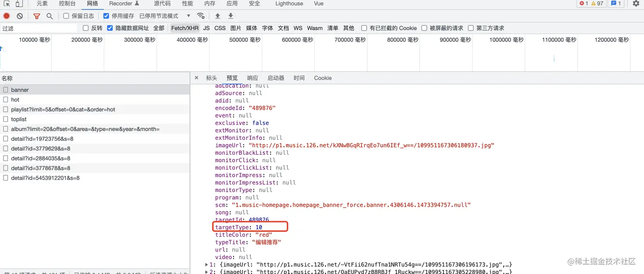
Task: Open network conditions wifi icon
Action: pos(201,16)
